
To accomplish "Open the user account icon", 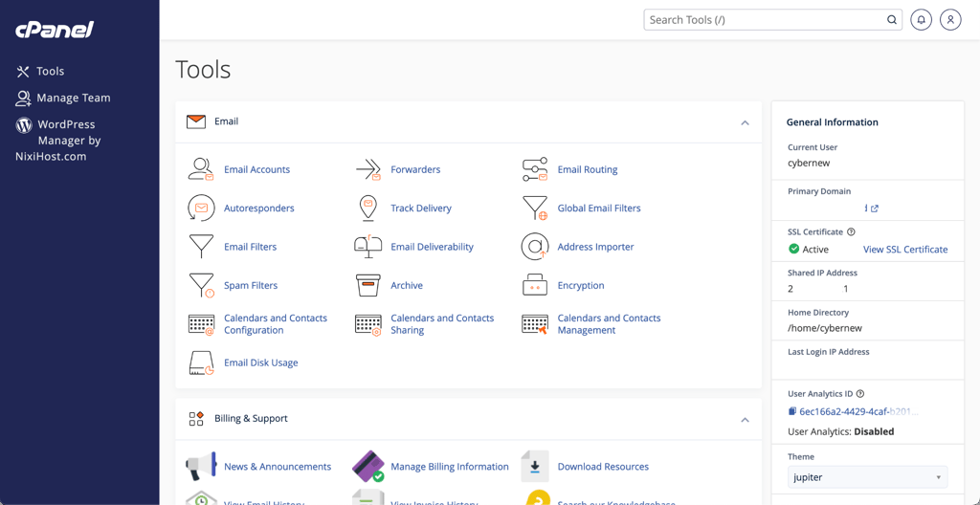I will [950, 19].
